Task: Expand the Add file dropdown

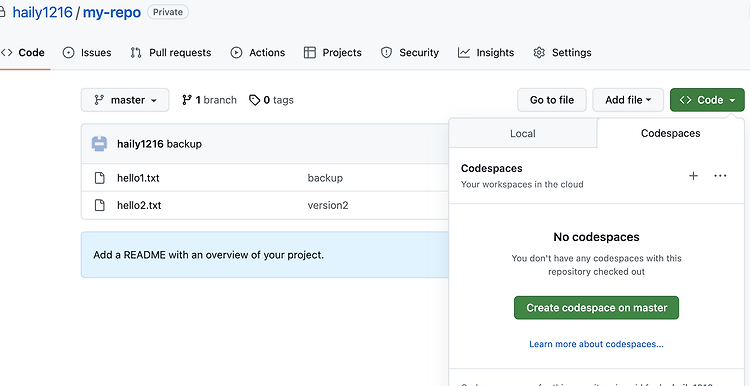Action: pyautogui.click(x=628, y=100)
